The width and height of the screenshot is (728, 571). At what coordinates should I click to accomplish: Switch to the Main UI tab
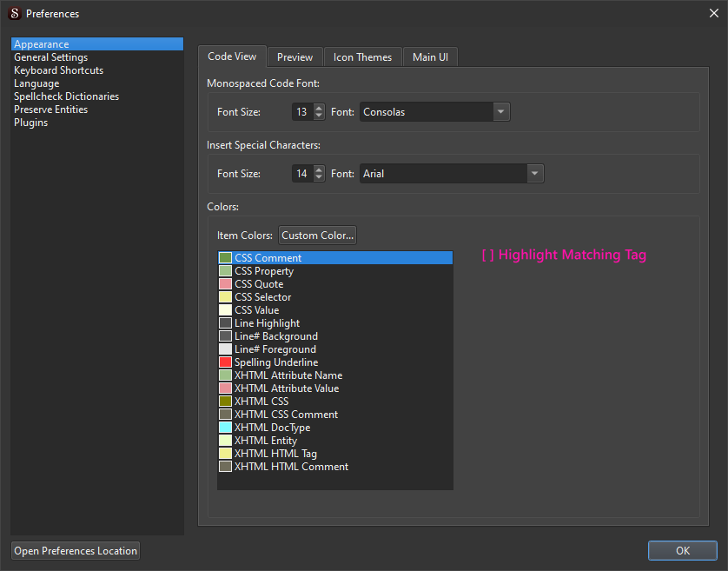(430, 57)
